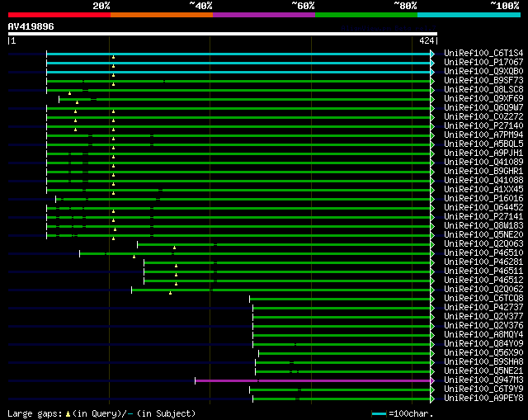Choose the UniRef100_A5BQL5 label
This screenshot has width=528, height=420.
(483, 144)
